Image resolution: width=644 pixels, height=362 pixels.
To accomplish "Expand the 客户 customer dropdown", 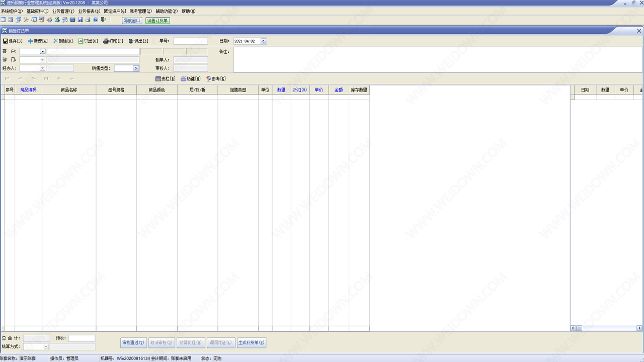I will (x=43, y=51).
